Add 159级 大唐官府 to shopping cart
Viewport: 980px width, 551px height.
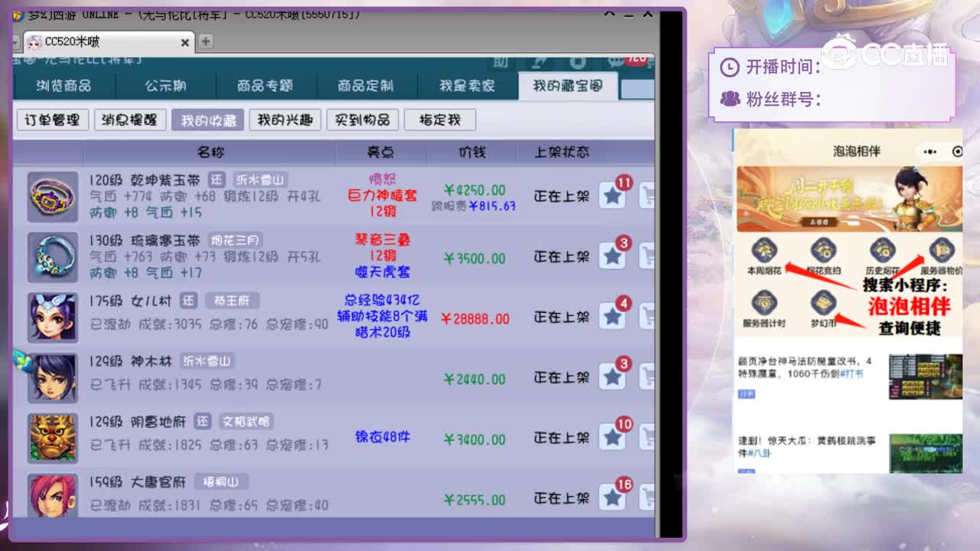pos(647,497)
